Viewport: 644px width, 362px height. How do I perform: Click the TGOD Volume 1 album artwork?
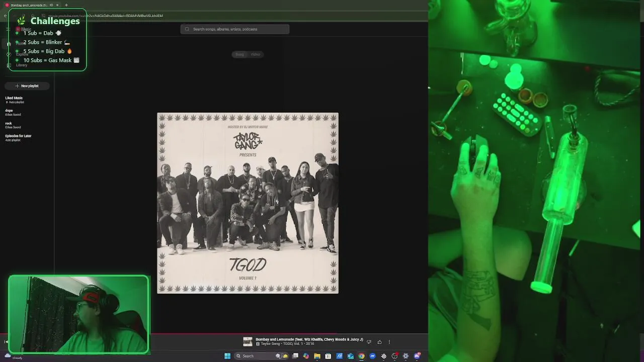248,203
